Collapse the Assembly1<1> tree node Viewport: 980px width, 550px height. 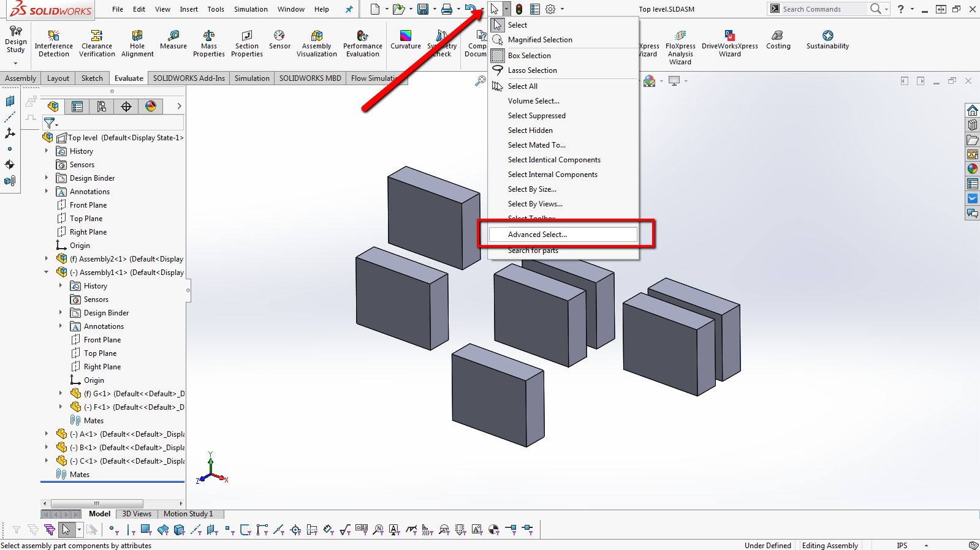coord(47,273)
